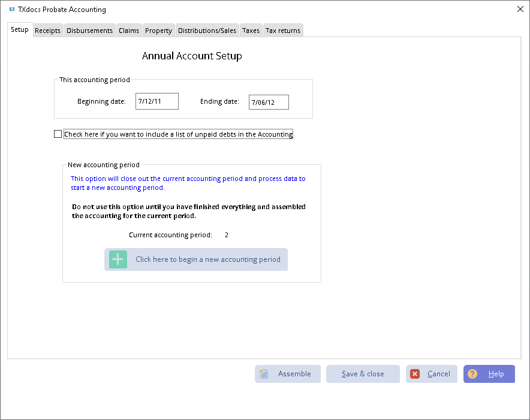The height and width of the screenshot is (420, 530).
Task: Click the red X Cancel icon
Action: coord(415,374)
